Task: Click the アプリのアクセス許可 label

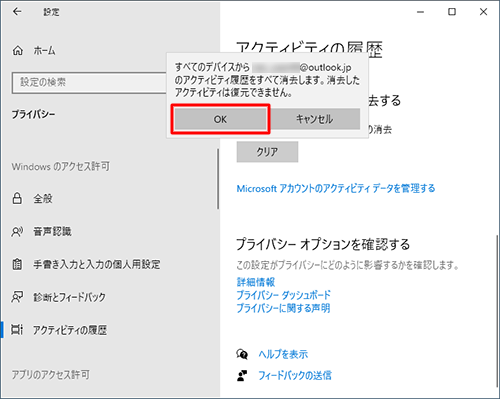Action: point(51,375)
